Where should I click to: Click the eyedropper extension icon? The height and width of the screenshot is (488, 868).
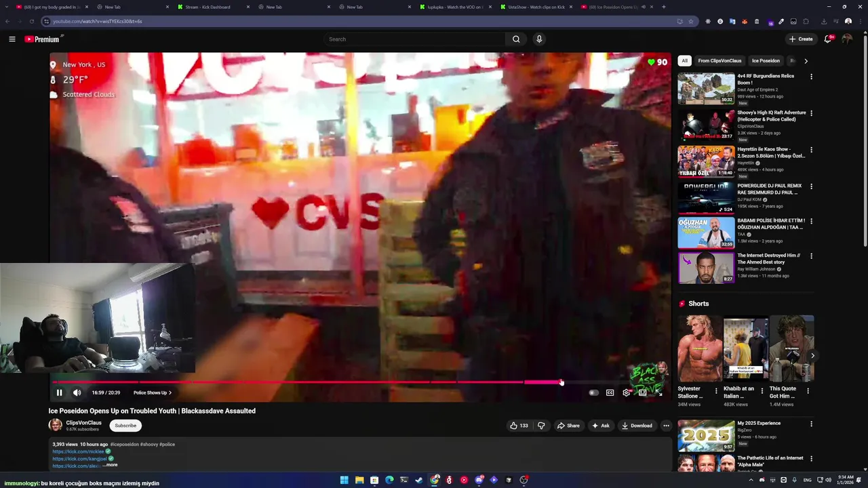pos(781,21)
